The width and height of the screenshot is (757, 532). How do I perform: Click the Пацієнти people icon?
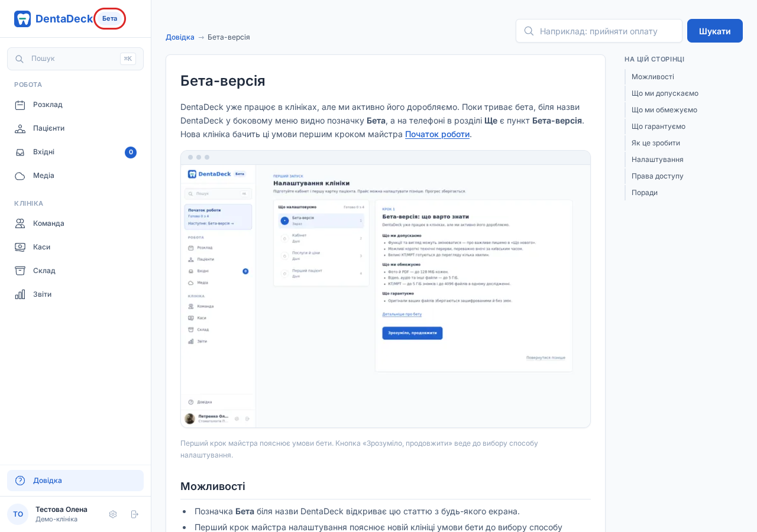tap(20, 128)
